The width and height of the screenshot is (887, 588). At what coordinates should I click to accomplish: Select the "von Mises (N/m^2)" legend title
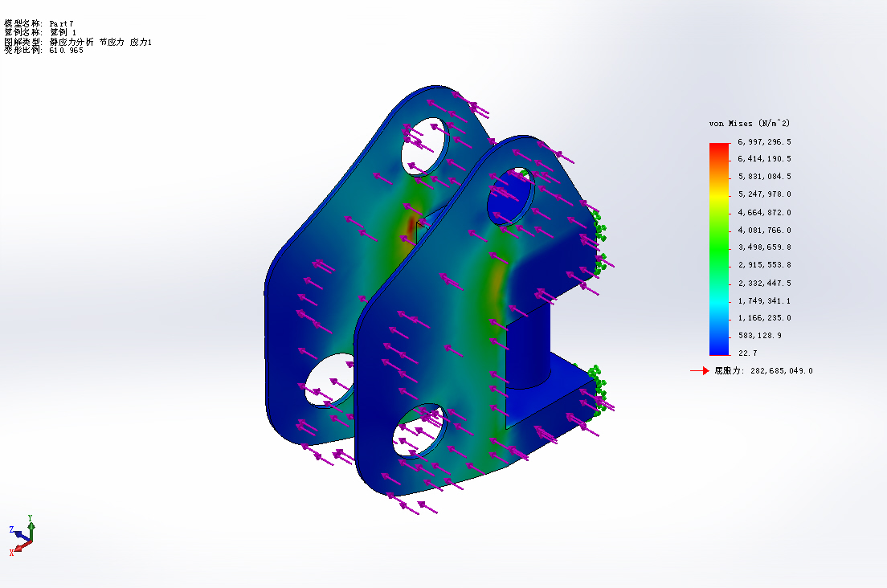tap(749, 123)
